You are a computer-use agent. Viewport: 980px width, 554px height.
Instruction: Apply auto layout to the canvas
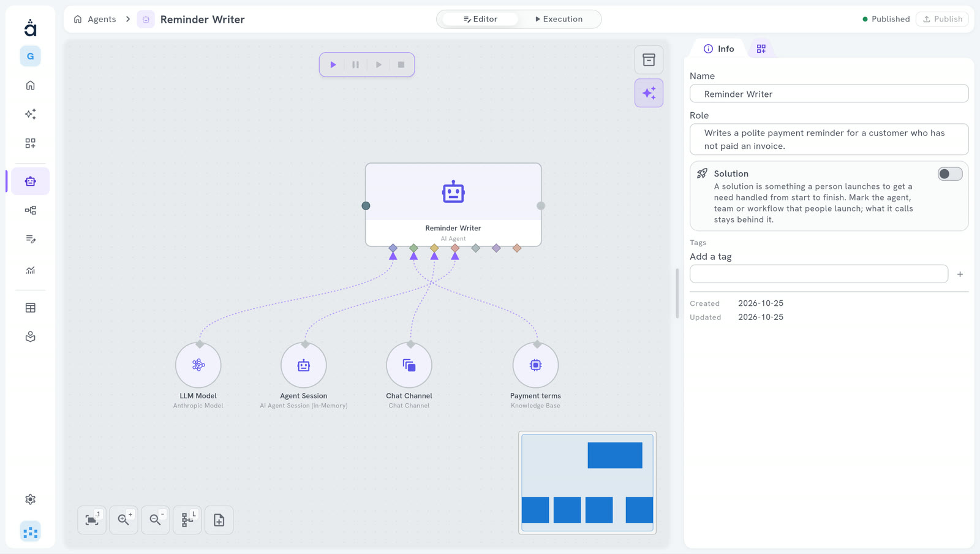coord(187,520)
